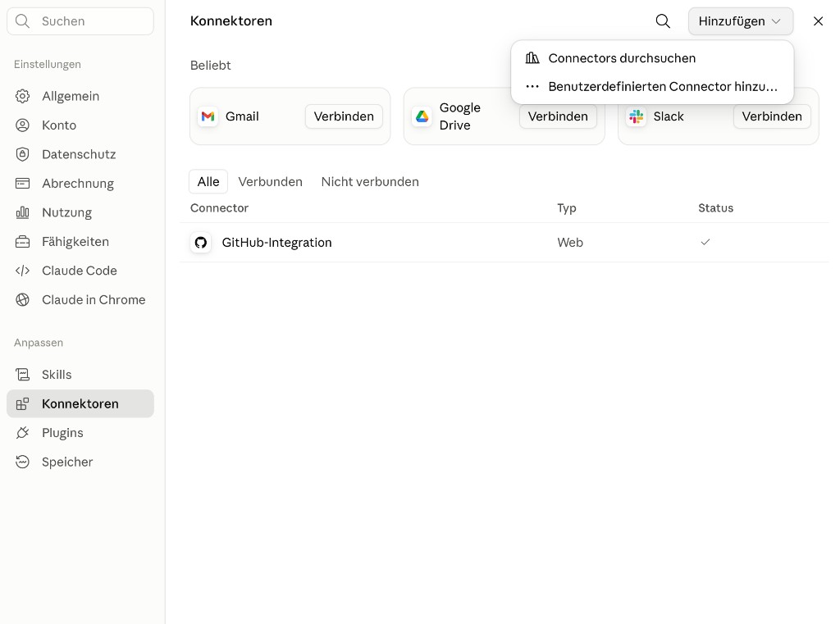The height and width of the screenshot is (624, 840).
Task: Click the Plugins plug icon
Action: tap(22, 433)
